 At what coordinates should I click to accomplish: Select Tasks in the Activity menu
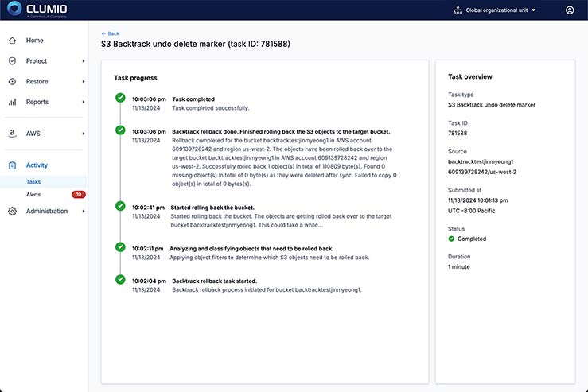(33, 181)
